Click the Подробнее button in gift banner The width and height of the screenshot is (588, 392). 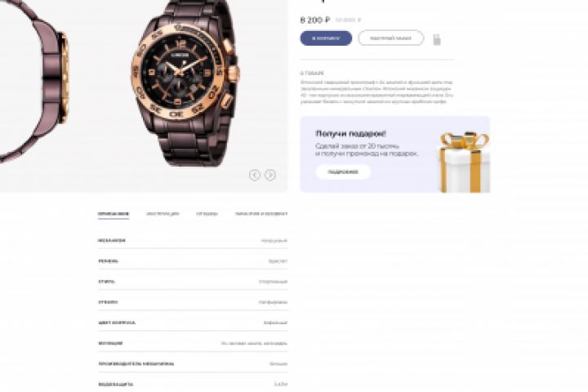(x=343, y=171)
